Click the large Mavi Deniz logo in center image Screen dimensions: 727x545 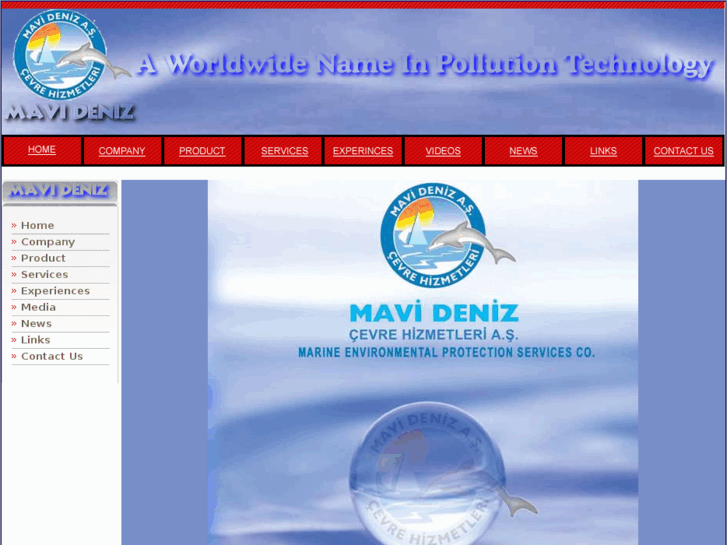[x=447, y=235]
